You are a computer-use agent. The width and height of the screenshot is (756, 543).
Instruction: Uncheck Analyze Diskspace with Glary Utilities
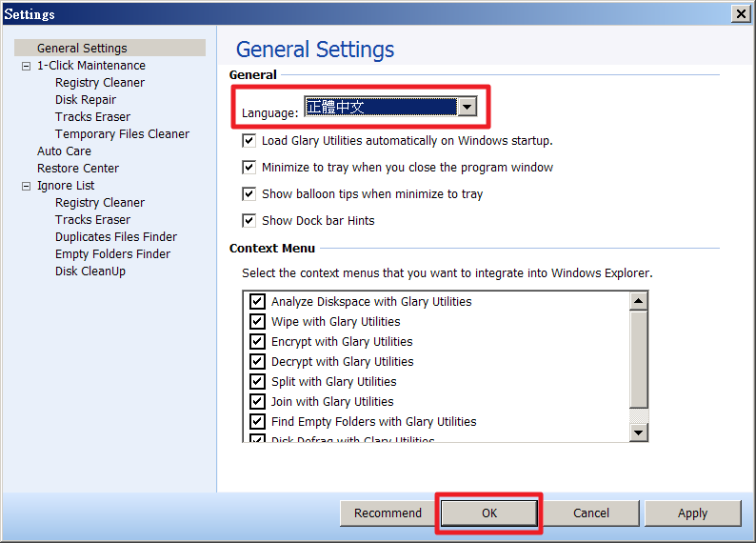pos(257,301)
